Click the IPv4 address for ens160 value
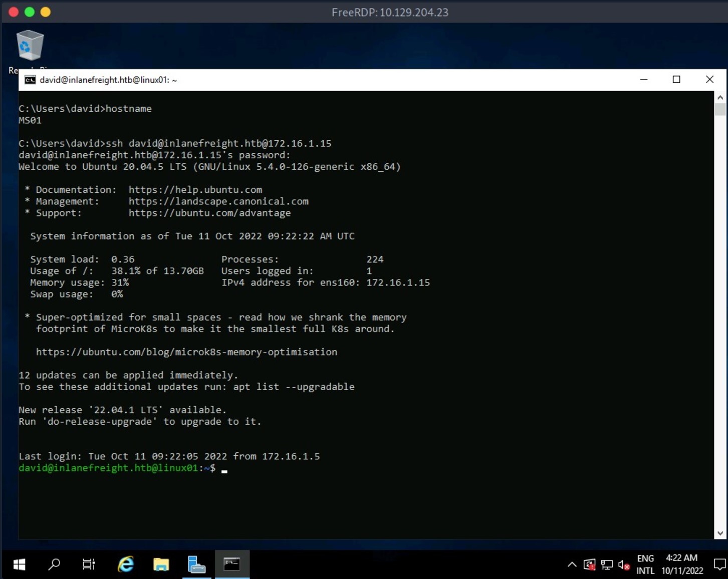The height and width of the screenshot is (579, 728). tap(398, 282)
